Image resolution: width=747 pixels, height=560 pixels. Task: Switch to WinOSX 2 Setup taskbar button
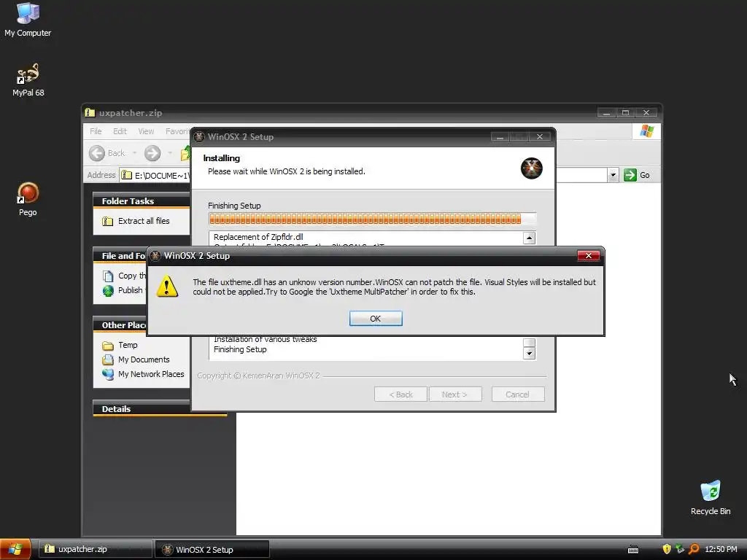pyautogui.click(x=212, y=550)
